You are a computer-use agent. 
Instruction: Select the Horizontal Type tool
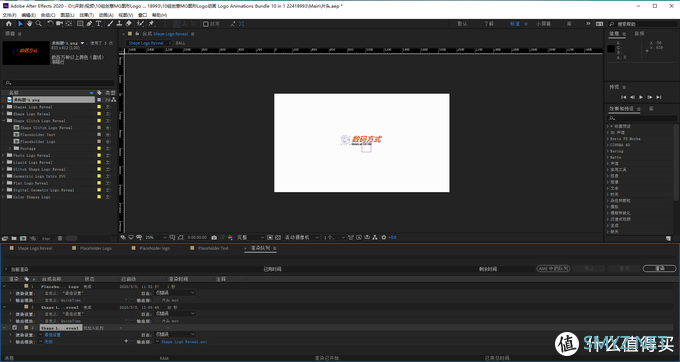(x=98, y=24)
